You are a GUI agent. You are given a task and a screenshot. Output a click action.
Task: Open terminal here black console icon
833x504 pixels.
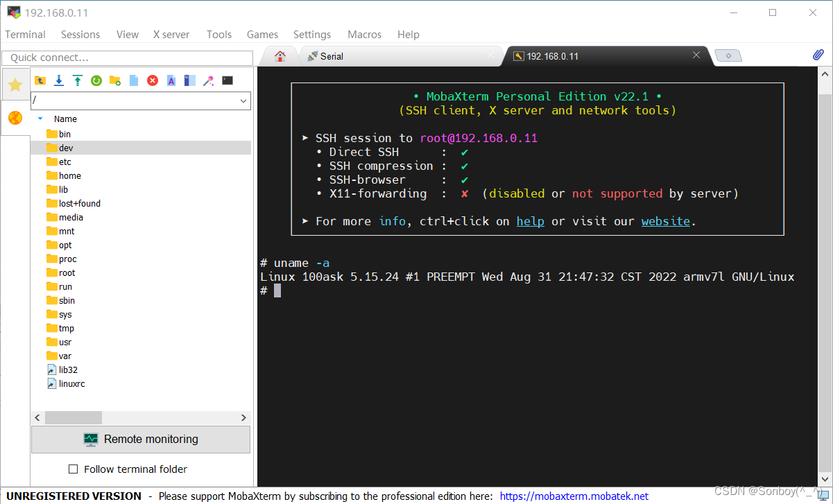[x=227, y=80]
